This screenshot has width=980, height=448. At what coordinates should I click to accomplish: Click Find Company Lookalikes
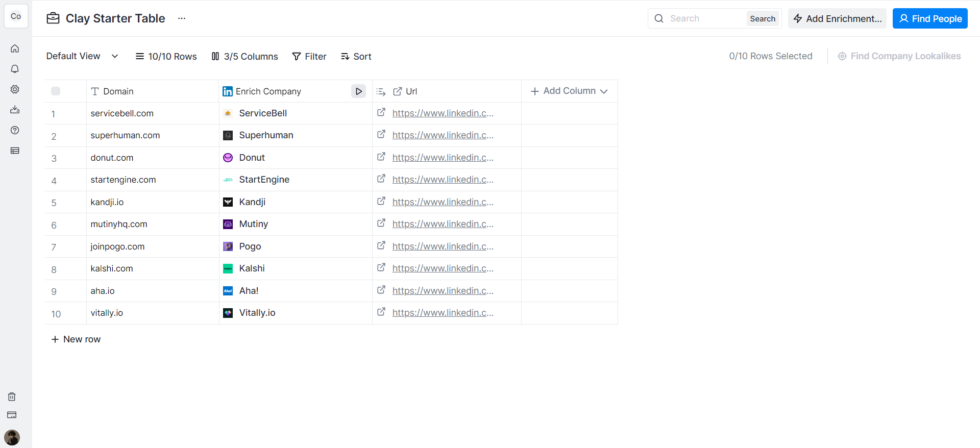(x=899, y=56)
